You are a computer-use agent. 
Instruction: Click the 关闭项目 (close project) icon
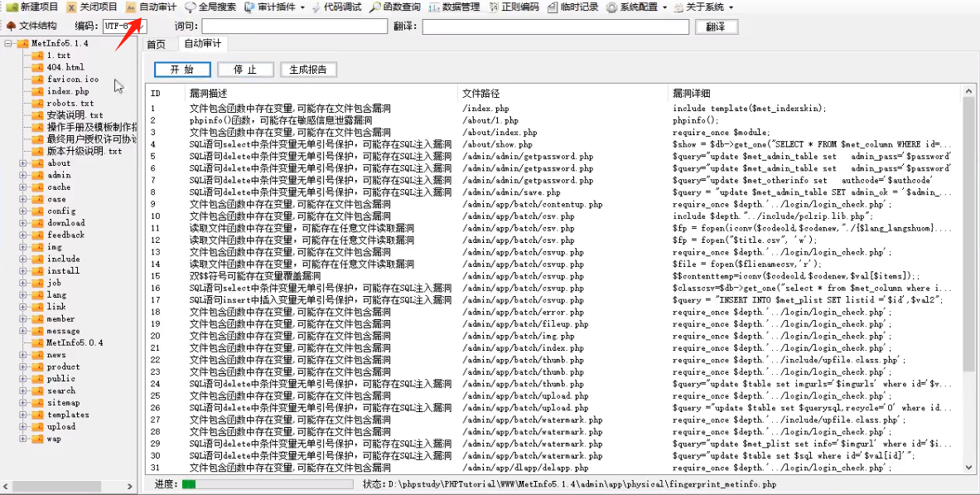[x=91, y=7]
